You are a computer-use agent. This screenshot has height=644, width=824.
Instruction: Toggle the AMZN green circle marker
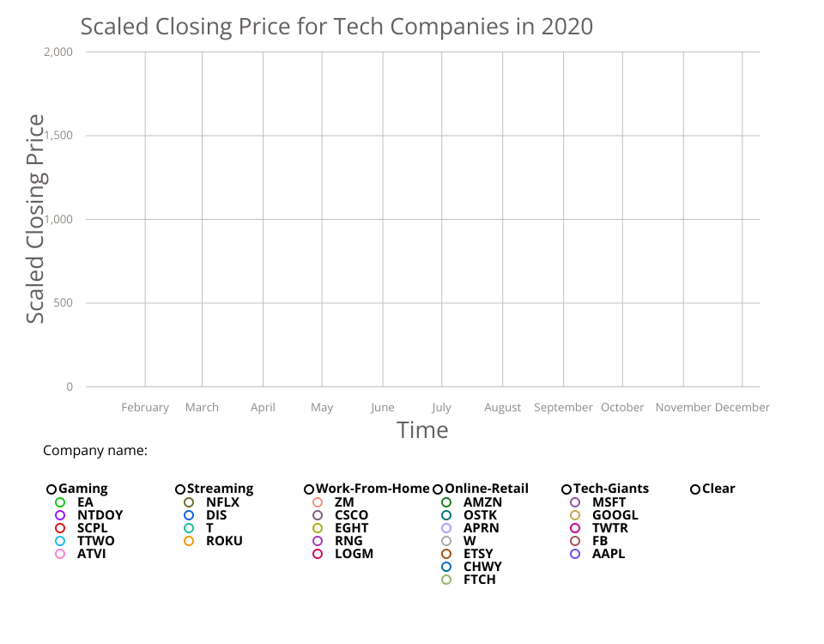coord(446,502)
